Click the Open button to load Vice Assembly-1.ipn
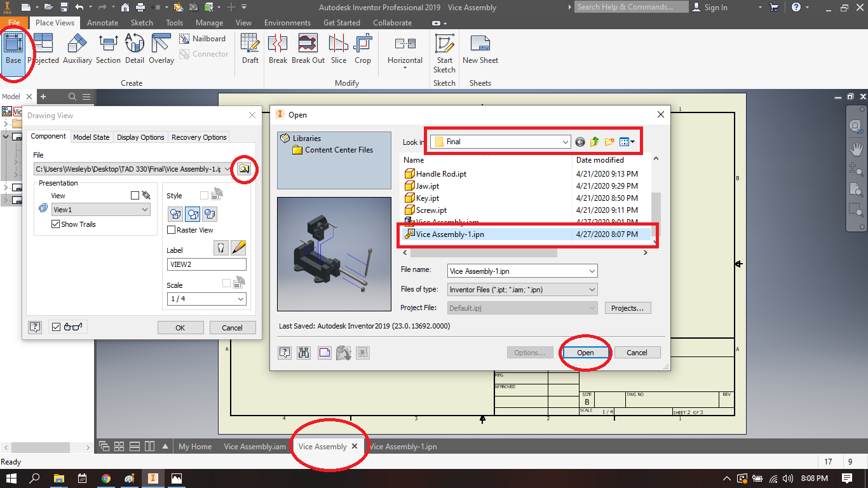Image resolution: width=868 pixels, height=488 pixels. click(585, 352)
